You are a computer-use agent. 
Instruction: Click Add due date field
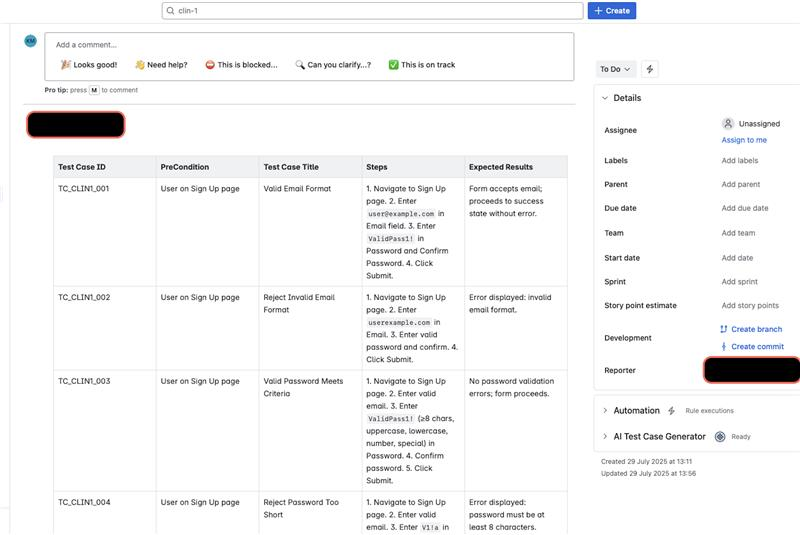click(745, 209)
